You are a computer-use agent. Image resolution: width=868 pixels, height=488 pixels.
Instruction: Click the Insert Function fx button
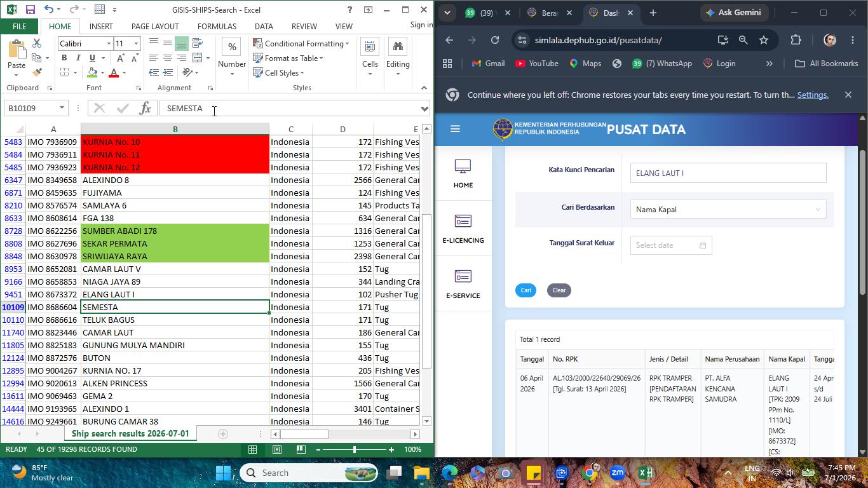[145, 108]
